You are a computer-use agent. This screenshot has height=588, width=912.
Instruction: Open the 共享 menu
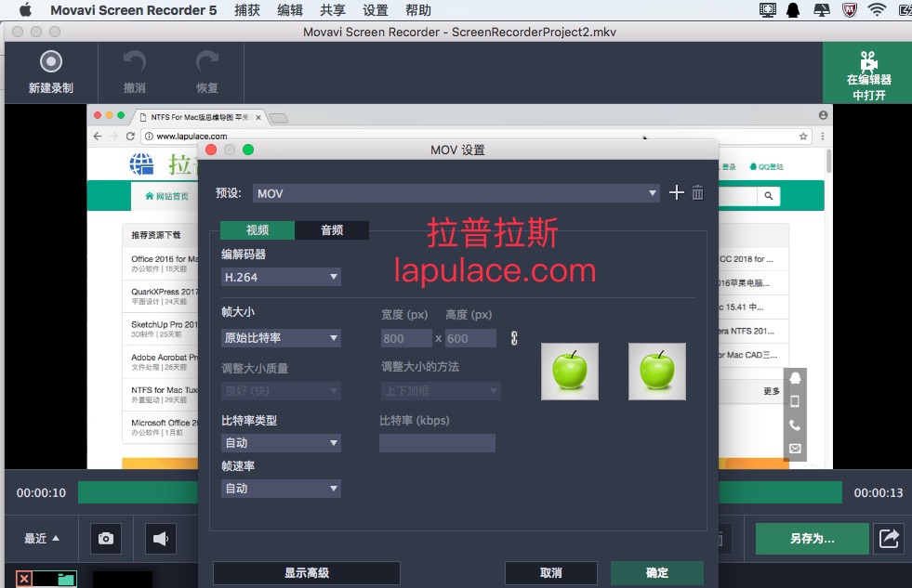333,10
